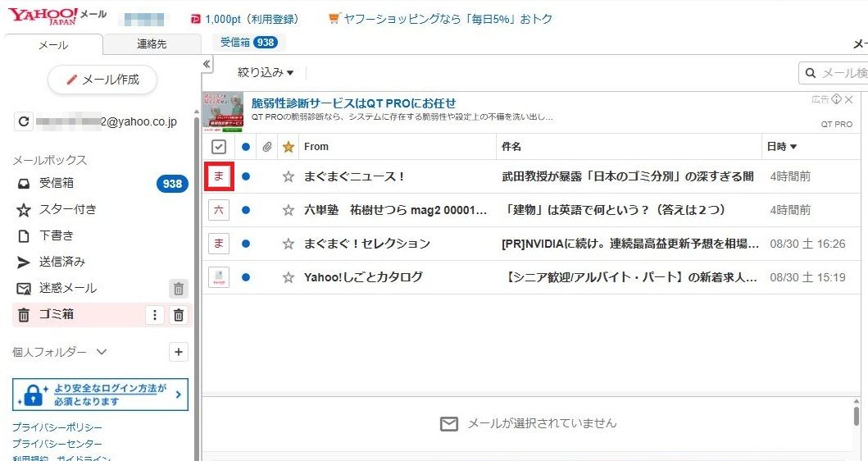
Task: Collapse the sidebar with the double-chevron icon
Action: (x=207, y=64)
